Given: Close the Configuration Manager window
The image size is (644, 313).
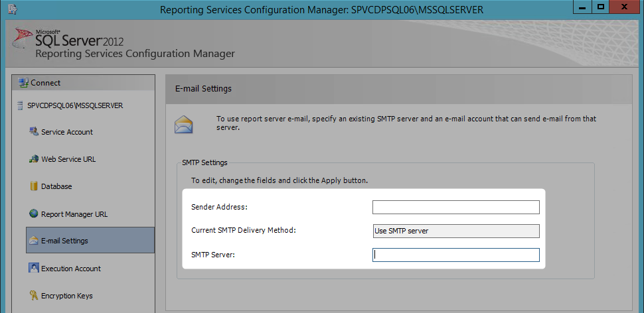Looking at the screenshot, I should pos(624,7).
